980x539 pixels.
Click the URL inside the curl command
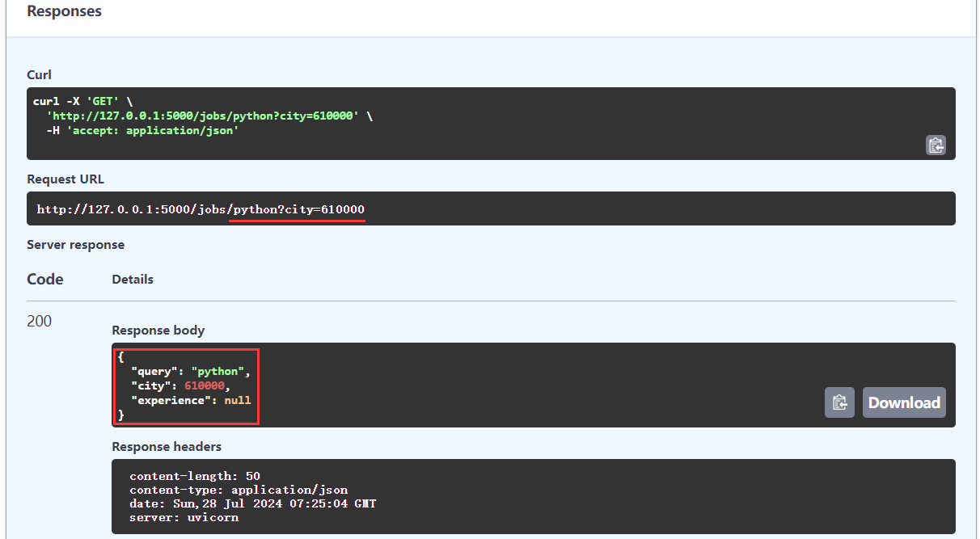click(202, 116)
